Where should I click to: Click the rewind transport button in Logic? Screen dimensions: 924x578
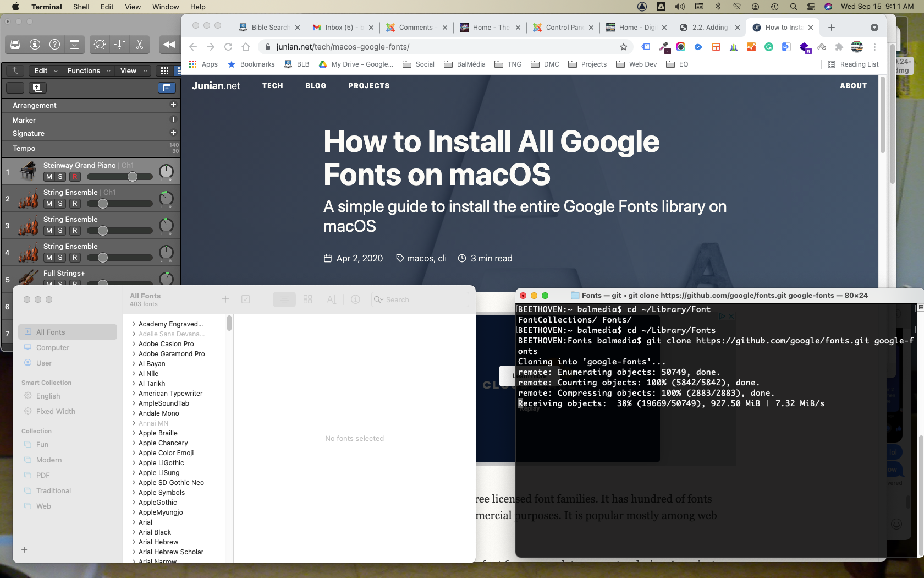169,45
